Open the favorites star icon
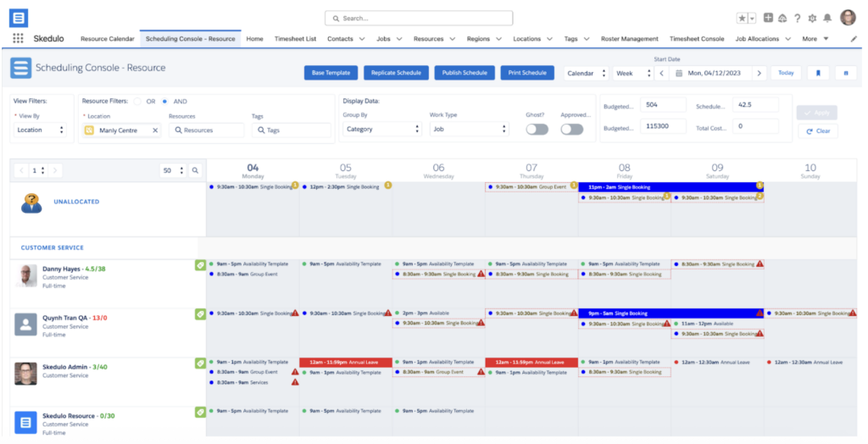 pos(742,19)
